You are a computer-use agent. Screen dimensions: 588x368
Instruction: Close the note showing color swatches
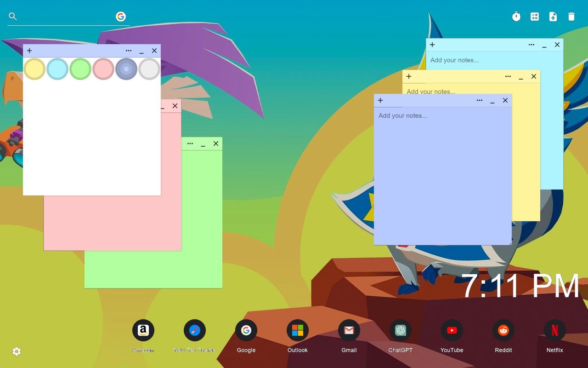coord(154,51)
